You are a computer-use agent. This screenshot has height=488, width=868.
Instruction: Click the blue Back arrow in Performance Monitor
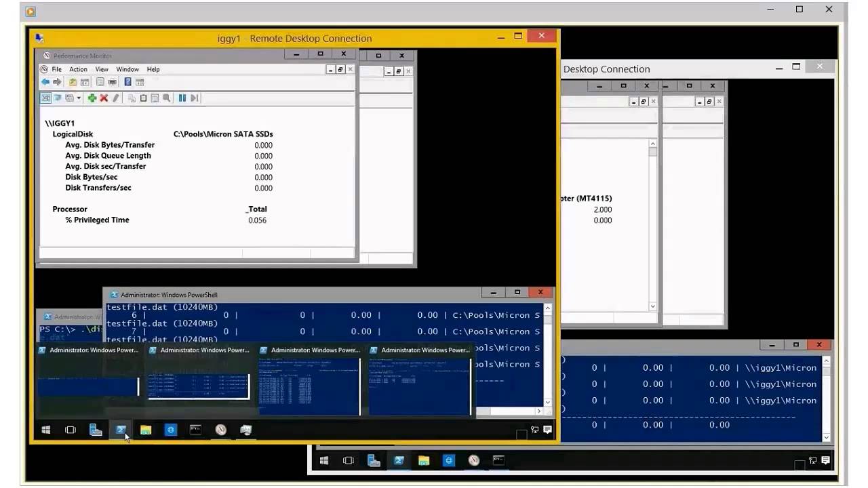[45, 82]
